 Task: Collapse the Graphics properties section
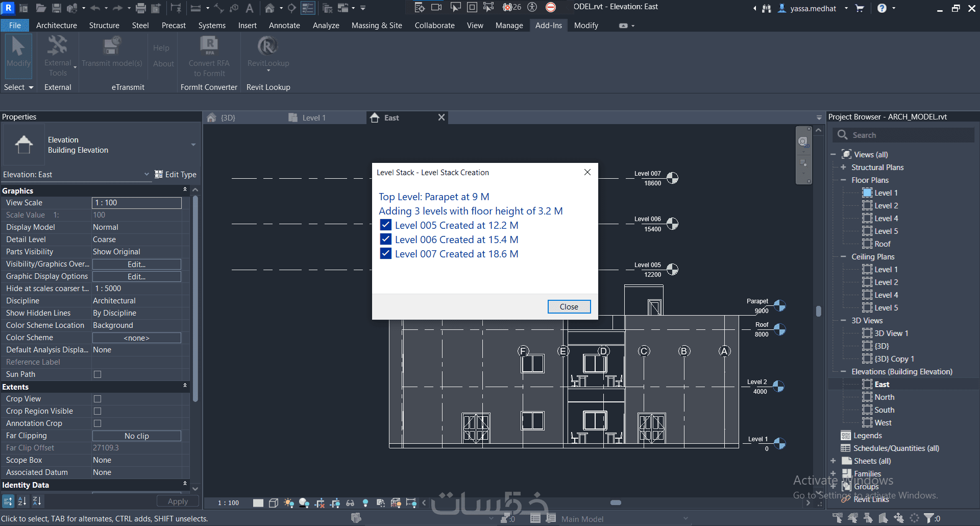point(185,190)
